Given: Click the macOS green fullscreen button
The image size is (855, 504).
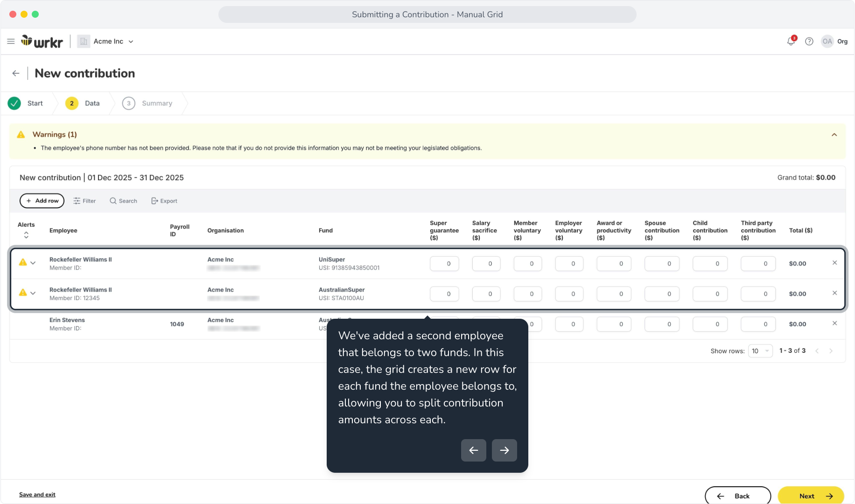Looking at the screenshot, I should point(35,14).
